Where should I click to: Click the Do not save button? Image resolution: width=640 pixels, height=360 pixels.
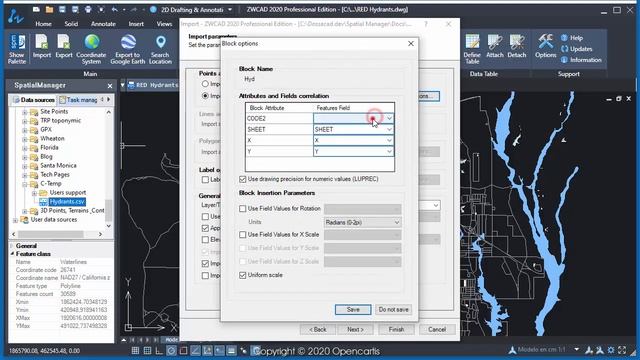coord(393,310)
